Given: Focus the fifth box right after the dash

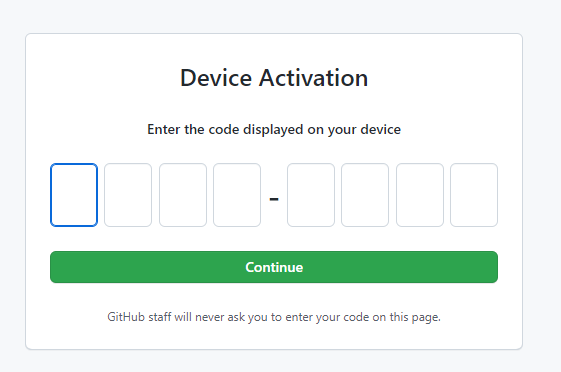Looking at the screenshot, I should tap(311, 195).
